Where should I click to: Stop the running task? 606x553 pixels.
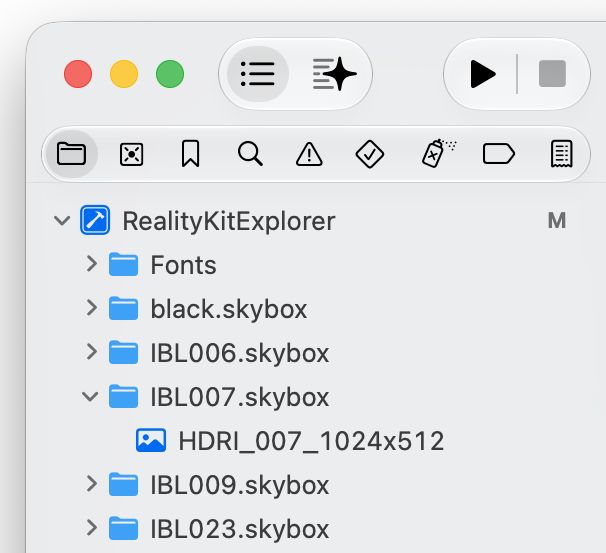(552, 73)
